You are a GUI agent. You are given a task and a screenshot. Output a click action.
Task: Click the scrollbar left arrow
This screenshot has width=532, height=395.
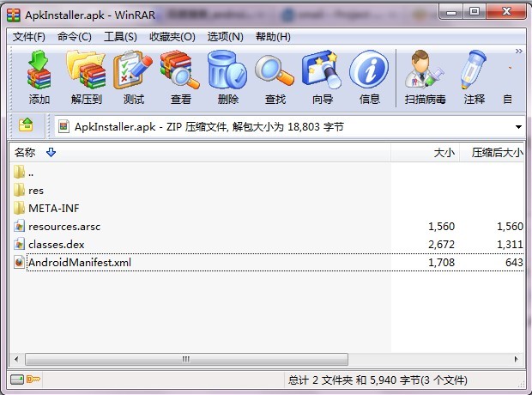(16, 359)
